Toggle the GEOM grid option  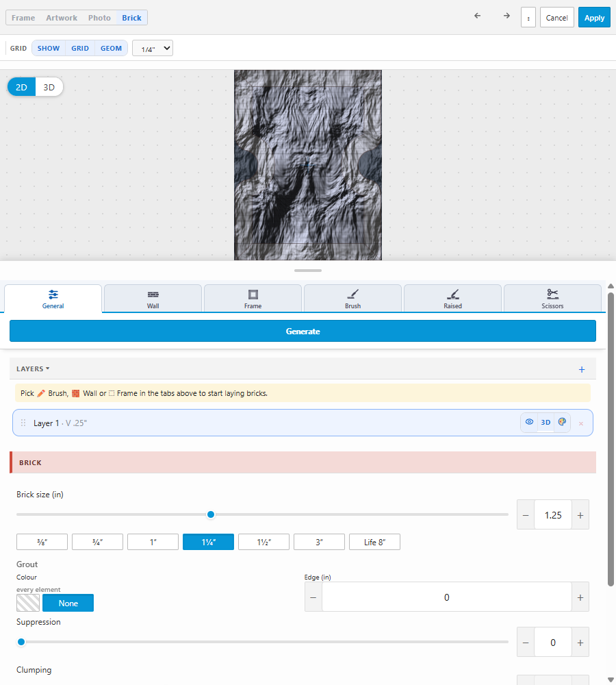point(111,48)
